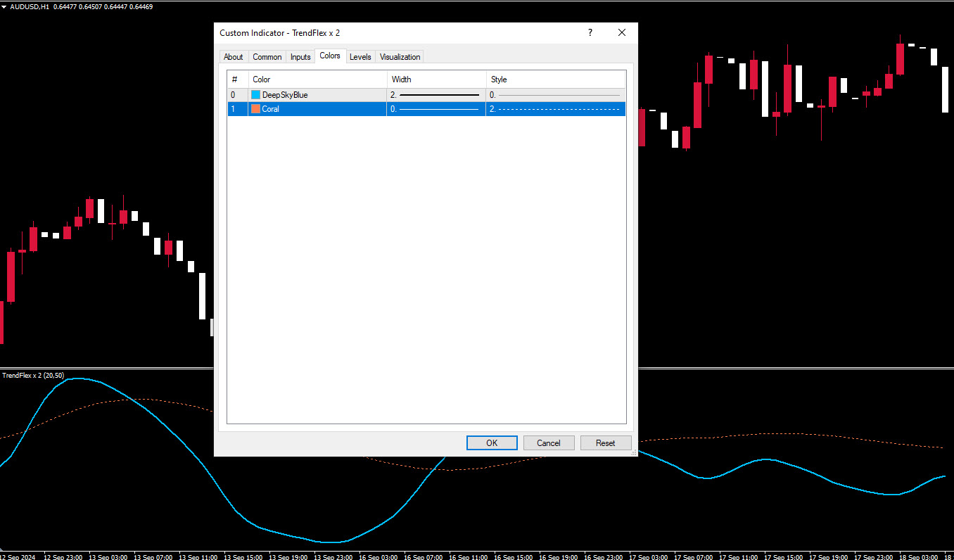Viewport: 954px width, 560px height.
Task: Click the Cancel button
Action: 549,443
